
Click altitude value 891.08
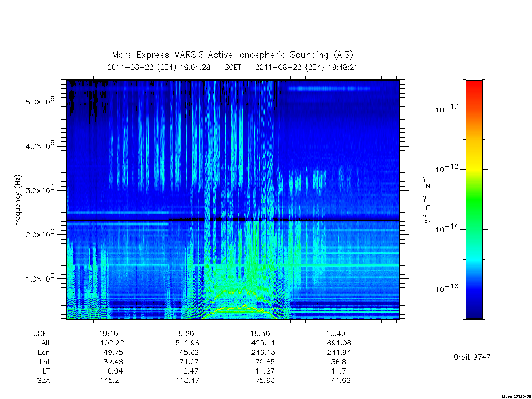point(339,343)
